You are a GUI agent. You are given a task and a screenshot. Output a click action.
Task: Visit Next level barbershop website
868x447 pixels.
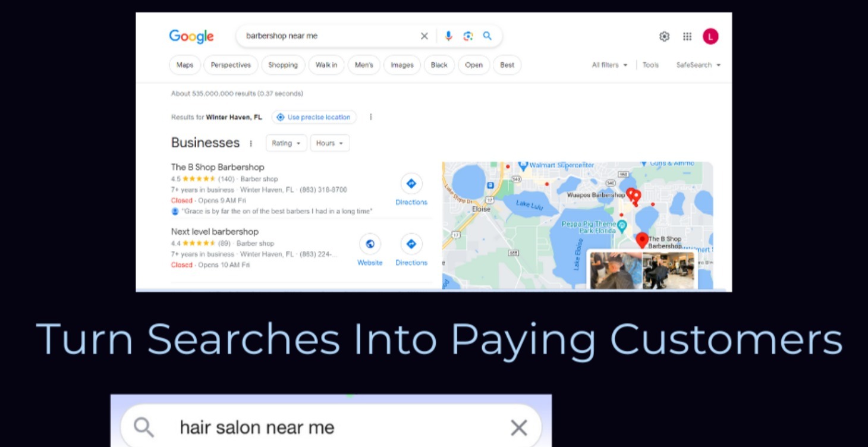coord(370,250)
